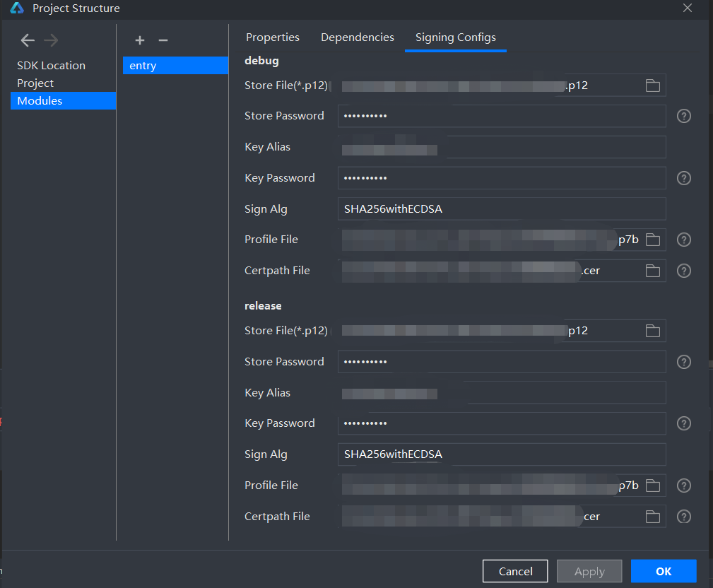Open help for release Key Password

[683, 423]
